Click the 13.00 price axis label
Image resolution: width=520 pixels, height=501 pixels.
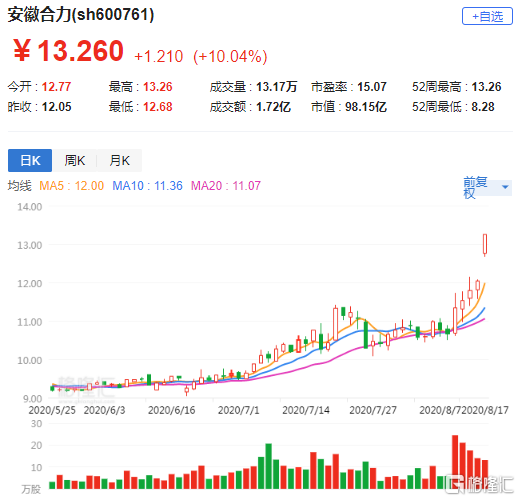[30, 245]
